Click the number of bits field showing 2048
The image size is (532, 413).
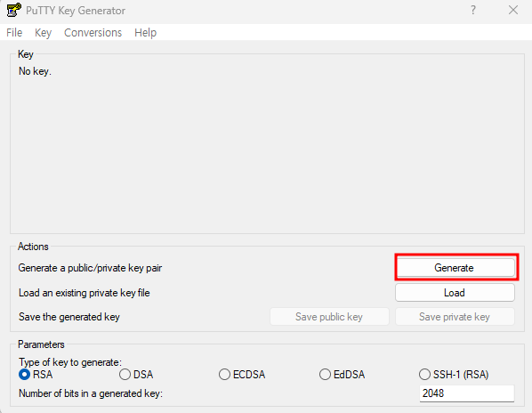[x=467, y=393]
